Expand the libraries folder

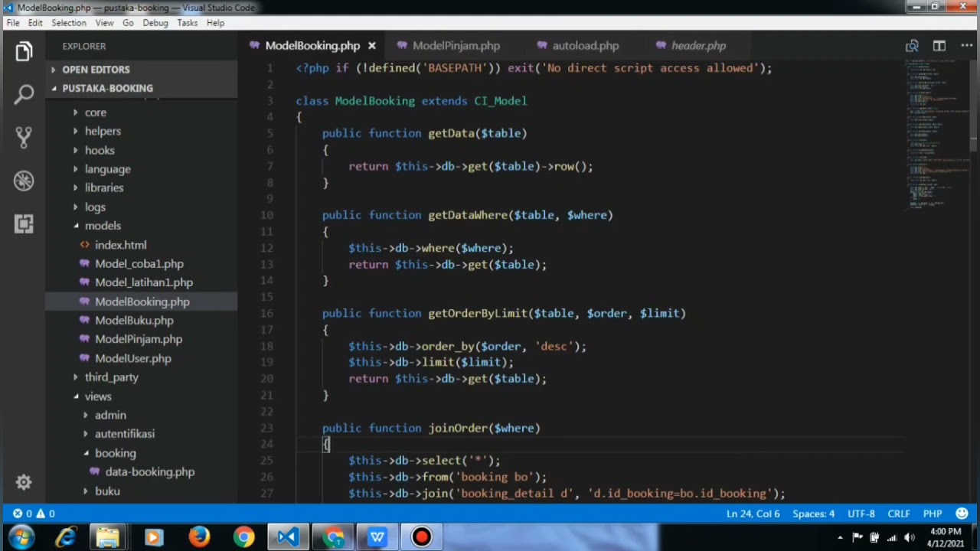click(x=104, y=188)
